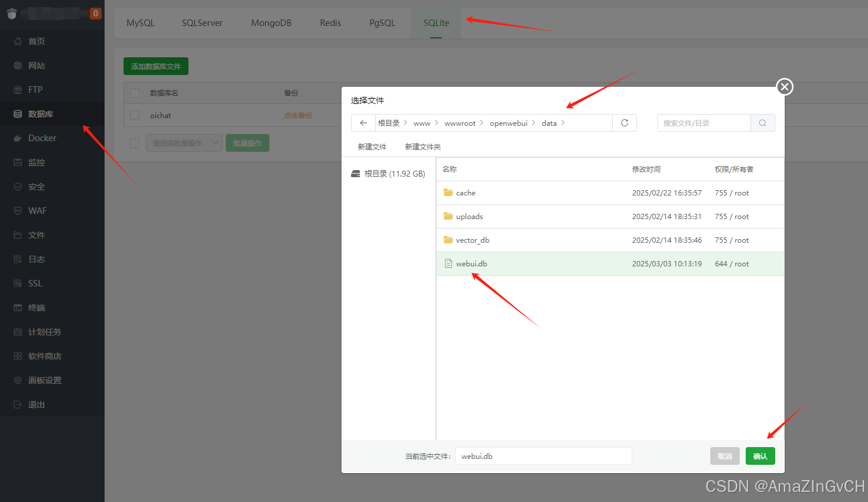This screenshot has height=502, width=868.
Task: Check the bottom batch-selection checkbox
Action: (135, 144)
